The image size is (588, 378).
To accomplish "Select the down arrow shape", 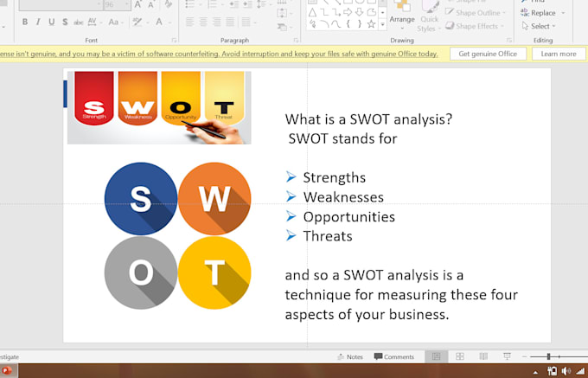I will (x=359, y=13).
